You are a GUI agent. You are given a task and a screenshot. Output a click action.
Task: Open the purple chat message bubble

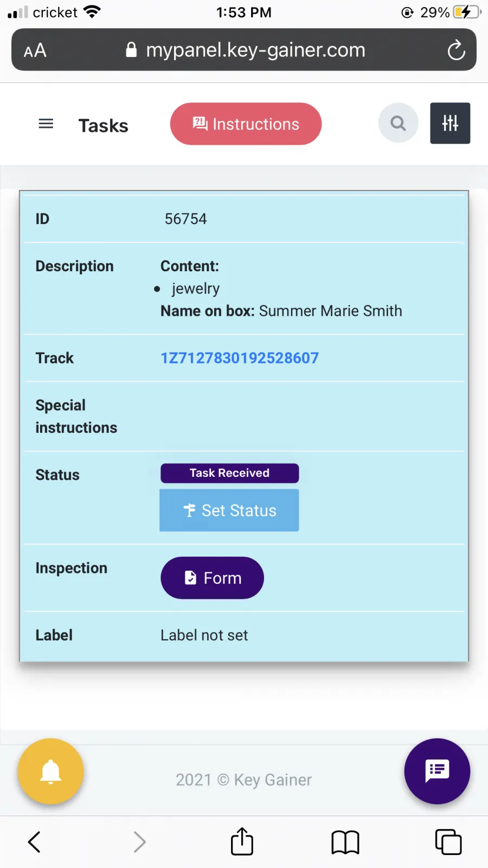(437, 771)
